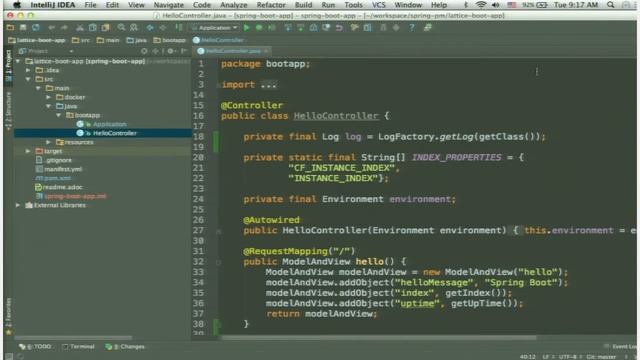Open the Application run configuration dropdown
The height and width of the screenshot is (360, 640).
pyautogui.click(x=214, y=28)
